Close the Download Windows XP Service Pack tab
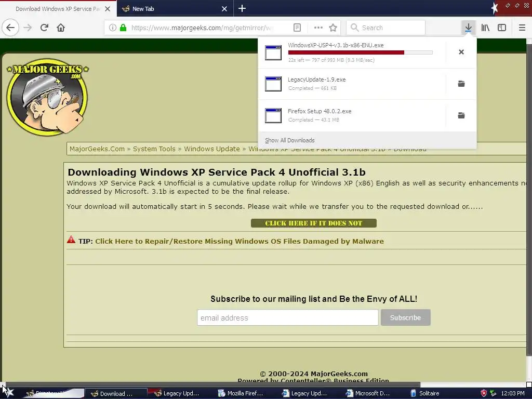Image resolution: width=532 pixels, height=399 pixels. 107,9
